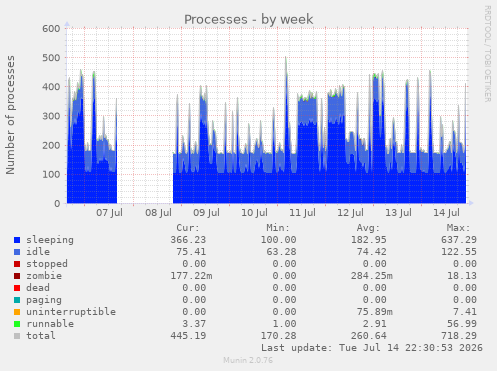Click the total legend color swatch

[x=17, y=336]
